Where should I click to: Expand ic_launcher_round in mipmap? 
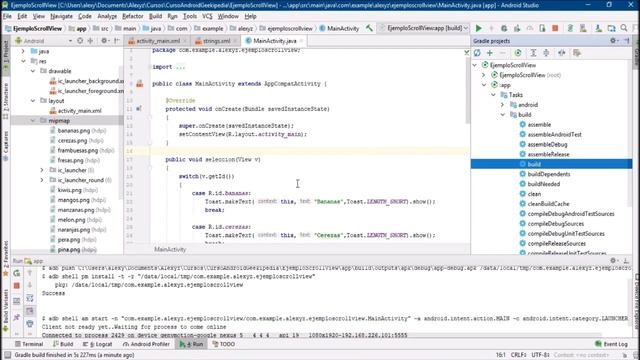pos(42,180)
